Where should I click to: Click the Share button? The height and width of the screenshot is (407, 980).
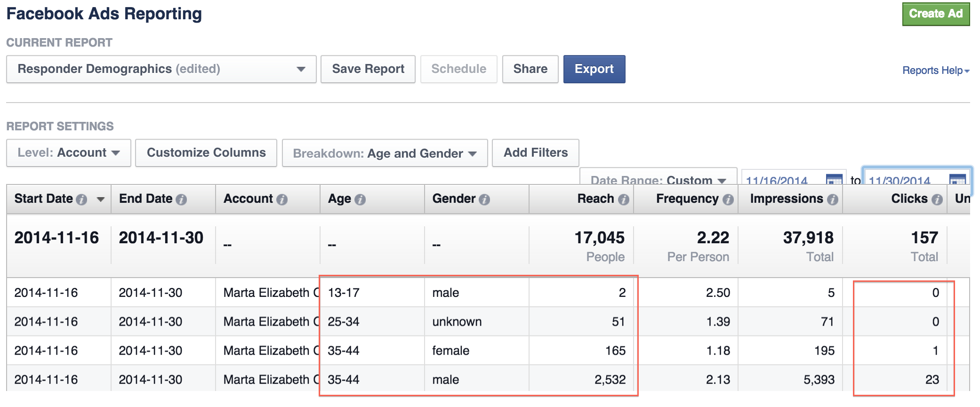[x=530, y=69]
